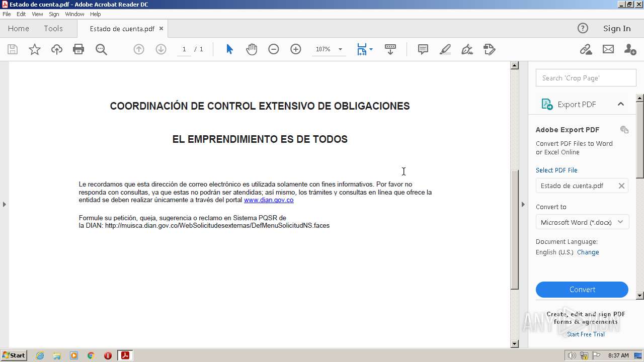The width and height of the screenshot is (644, 362).
Task: Open the help question mark icon
Action: [583, 28]
